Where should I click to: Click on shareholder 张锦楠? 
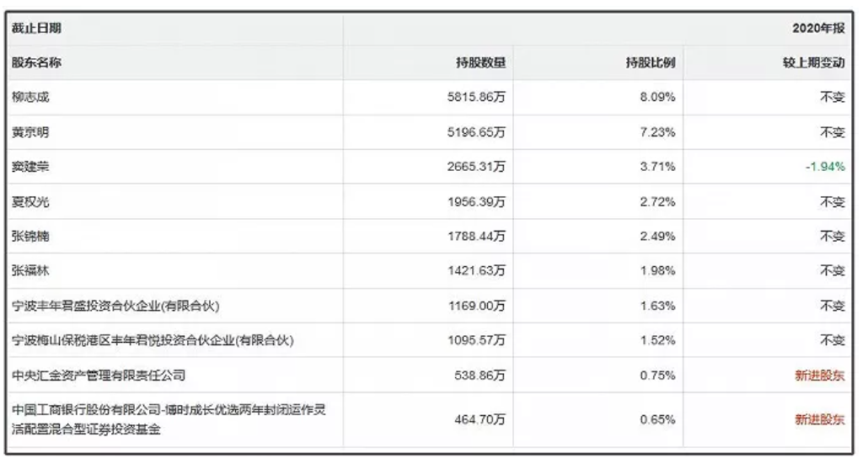click(x=30, y=237)
